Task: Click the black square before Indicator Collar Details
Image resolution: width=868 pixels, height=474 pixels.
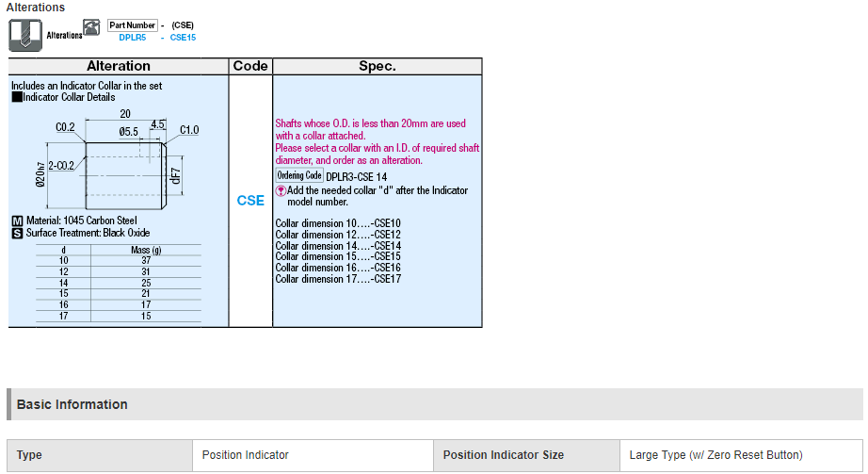Action: coord(17,97)
